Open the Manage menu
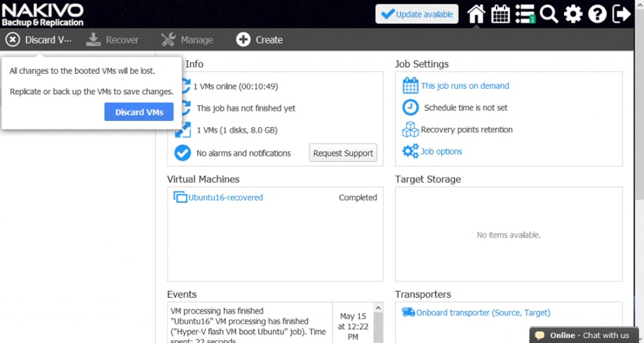 (187, 40)
